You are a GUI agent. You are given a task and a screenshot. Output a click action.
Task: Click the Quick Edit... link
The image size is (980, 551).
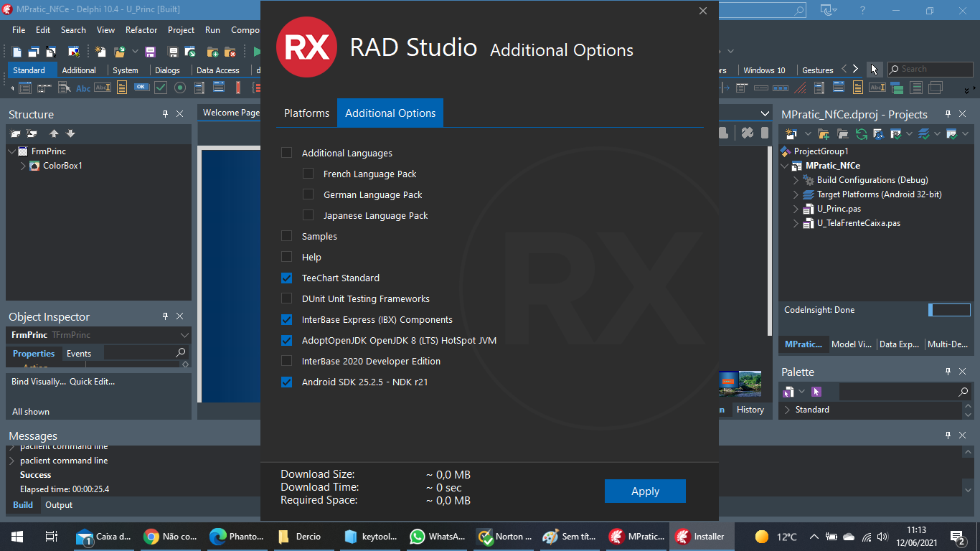pyautogui.click(x=92, y=382)
